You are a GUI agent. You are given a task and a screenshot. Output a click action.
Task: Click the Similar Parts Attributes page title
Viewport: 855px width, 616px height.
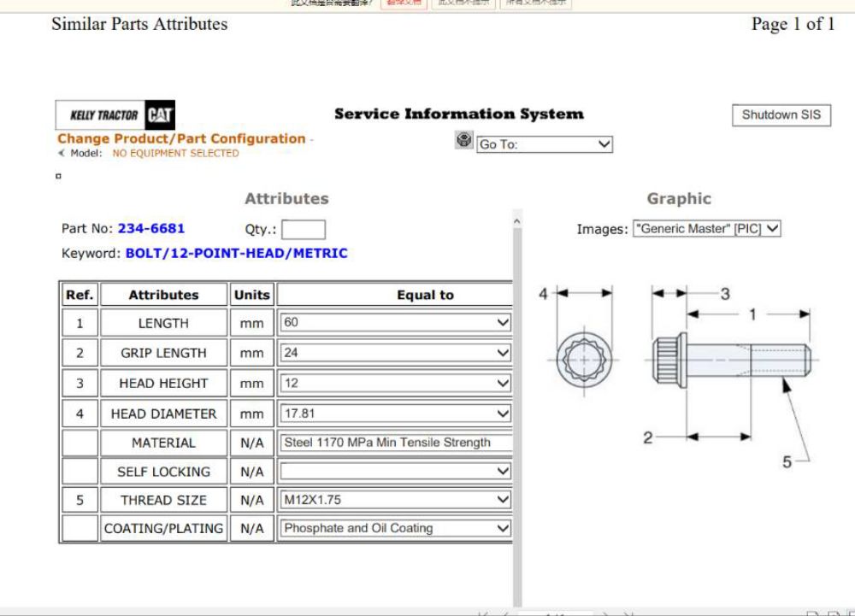(x=139, y=24)
